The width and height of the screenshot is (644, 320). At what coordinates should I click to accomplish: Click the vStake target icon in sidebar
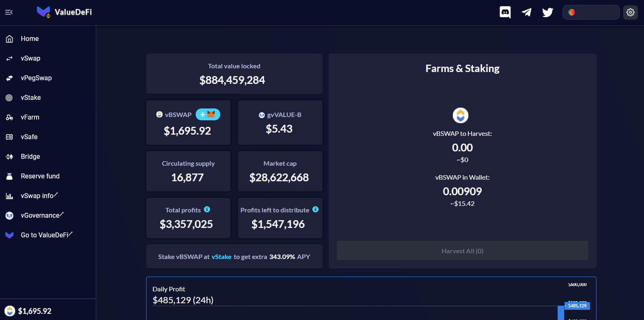pyautogui.click(x=9, y=98)
